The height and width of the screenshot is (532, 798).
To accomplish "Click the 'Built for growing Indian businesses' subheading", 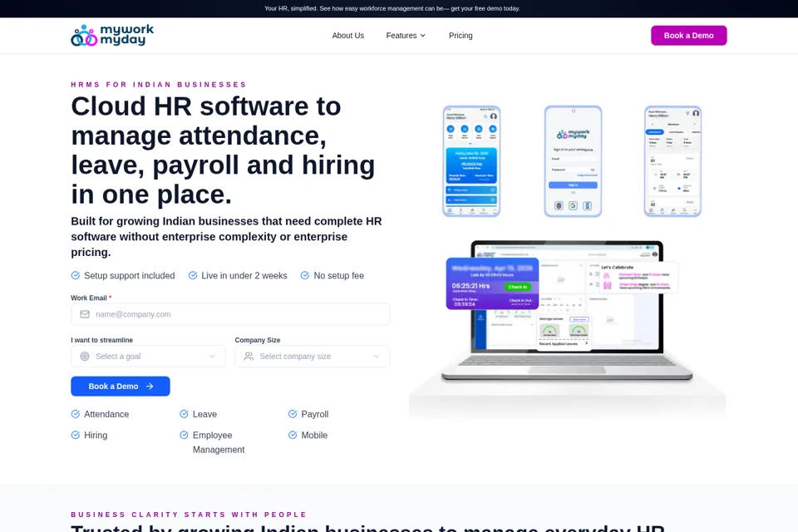I will [x=226, y=237].
